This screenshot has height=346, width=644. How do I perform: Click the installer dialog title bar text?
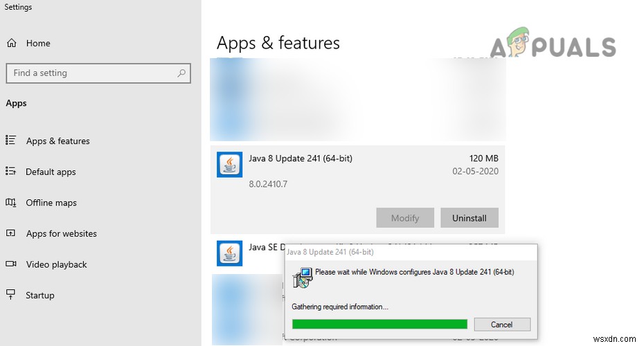pos(330,252)
